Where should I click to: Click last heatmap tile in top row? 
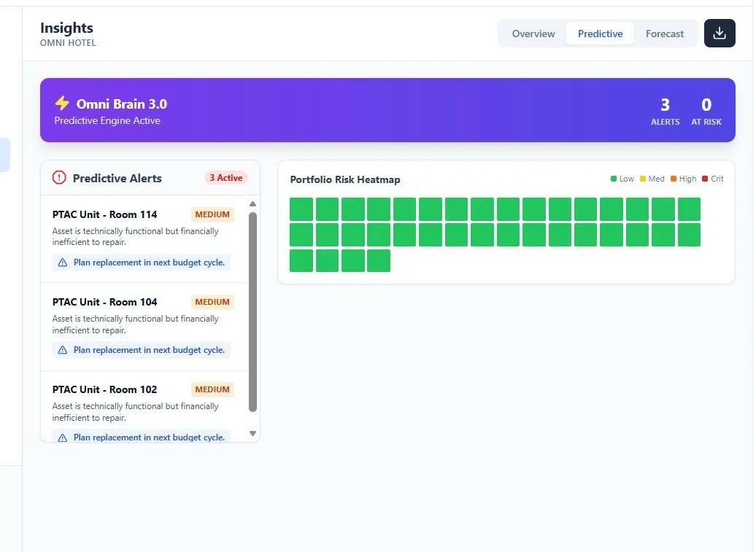point(689,209)
